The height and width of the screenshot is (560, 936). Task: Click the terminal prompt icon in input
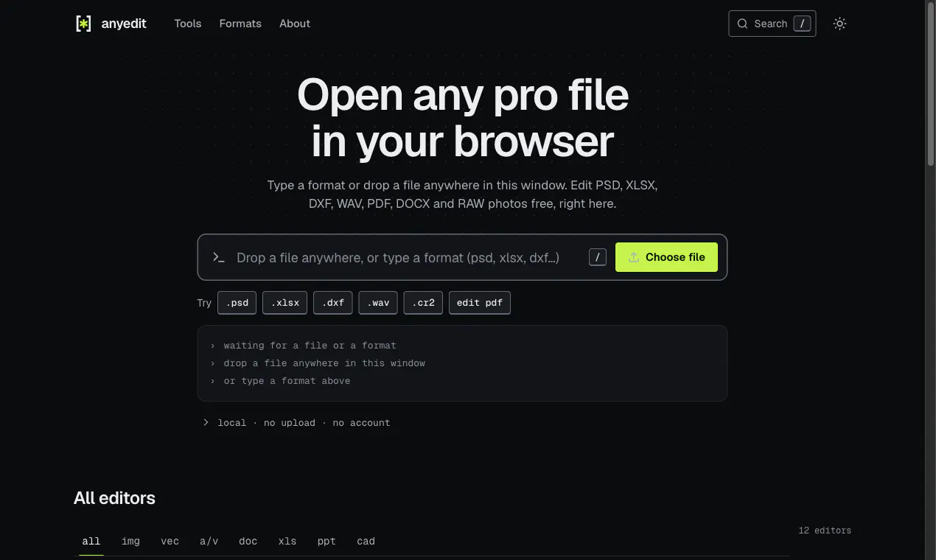tap(218, 257)
